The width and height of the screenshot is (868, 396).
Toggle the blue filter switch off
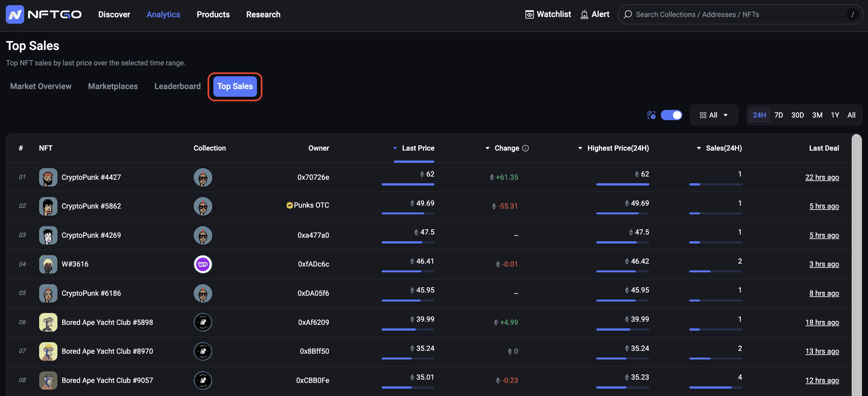[671, 115]
